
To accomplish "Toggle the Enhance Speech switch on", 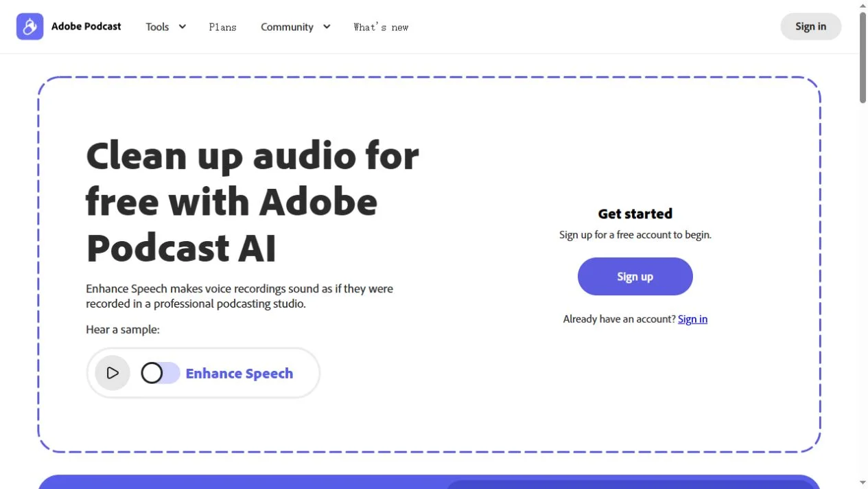I will [x=161, y=373].
